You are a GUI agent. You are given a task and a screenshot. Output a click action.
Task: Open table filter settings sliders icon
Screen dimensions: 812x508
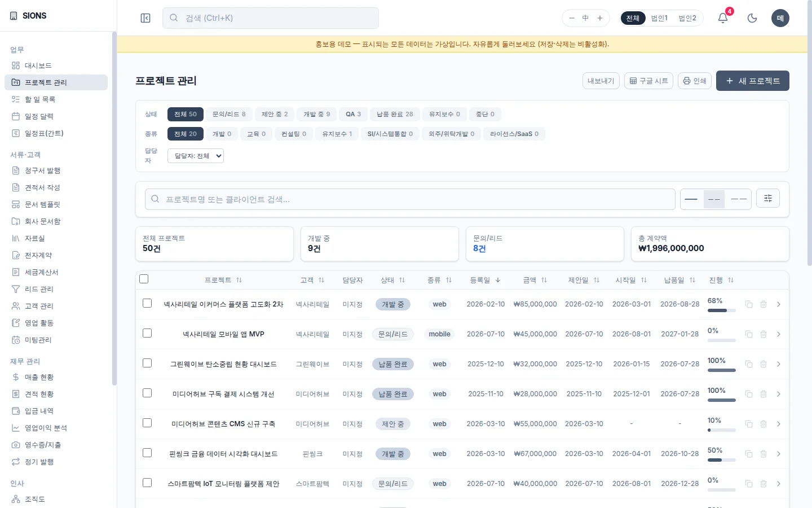[x=768, y=198]
